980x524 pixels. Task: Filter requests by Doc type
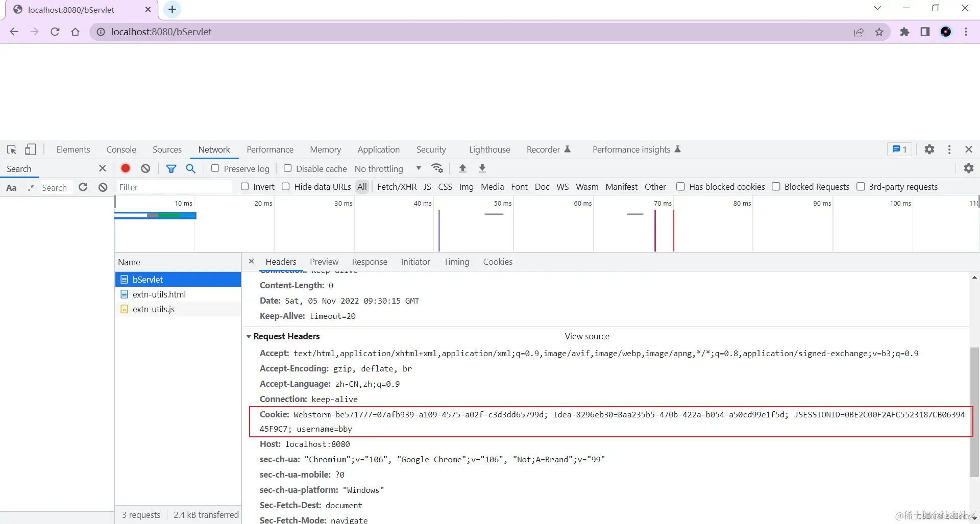[542, 187]
